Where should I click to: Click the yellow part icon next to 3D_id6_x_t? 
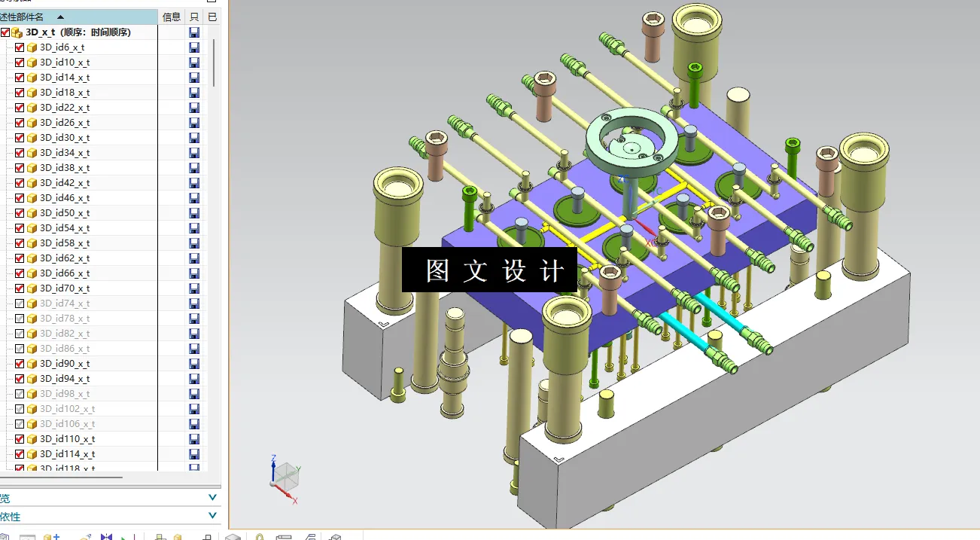coord(30,47)
